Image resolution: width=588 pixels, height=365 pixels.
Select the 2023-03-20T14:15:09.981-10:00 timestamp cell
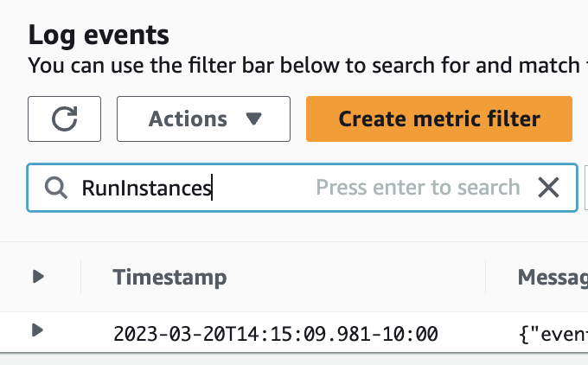(275, 333)
